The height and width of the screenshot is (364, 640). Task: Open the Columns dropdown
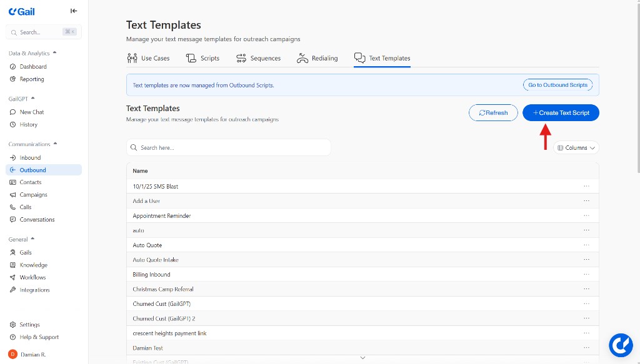[575, 147]
